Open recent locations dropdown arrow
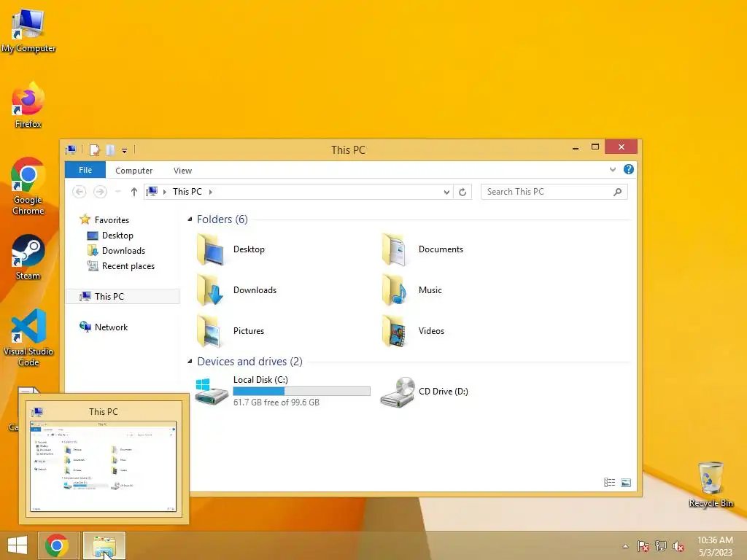The image size is (747, 560). coord(117,192)
